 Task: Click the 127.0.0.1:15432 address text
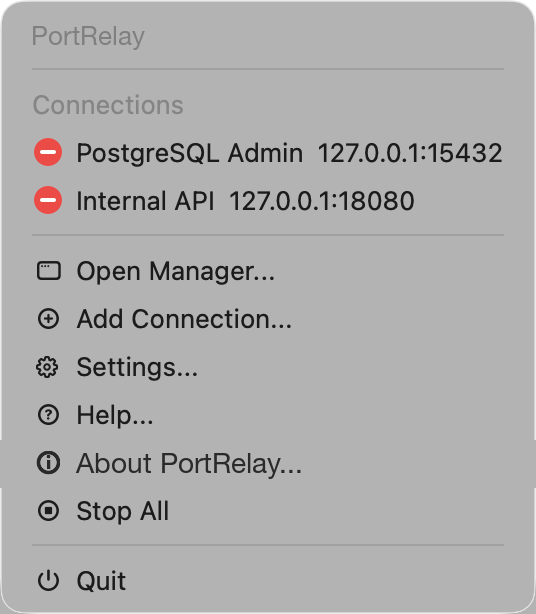[x=410, y=152]
